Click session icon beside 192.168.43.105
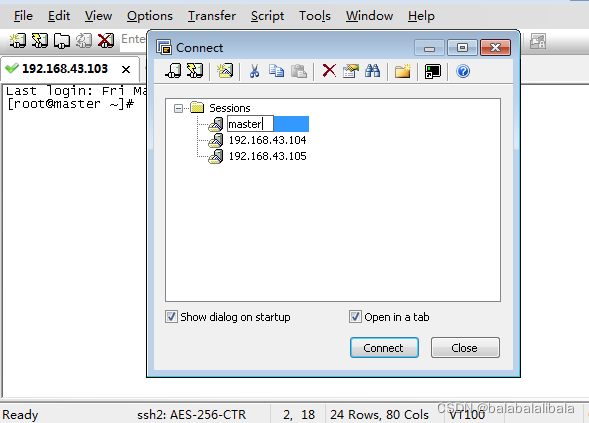This screenshot has width=589, height=423. point(216,156)
